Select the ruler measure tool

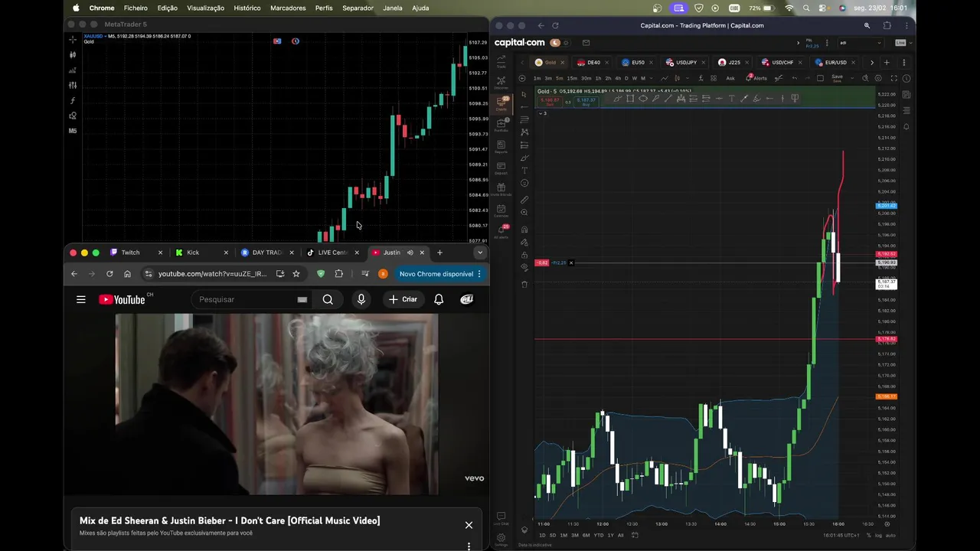click(524, 200)
